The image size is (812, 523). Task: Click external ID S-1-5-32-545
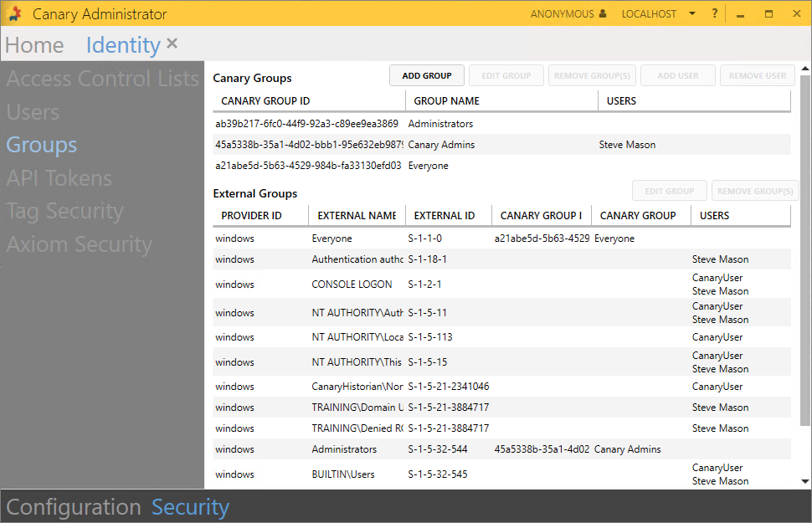point(438,474)
